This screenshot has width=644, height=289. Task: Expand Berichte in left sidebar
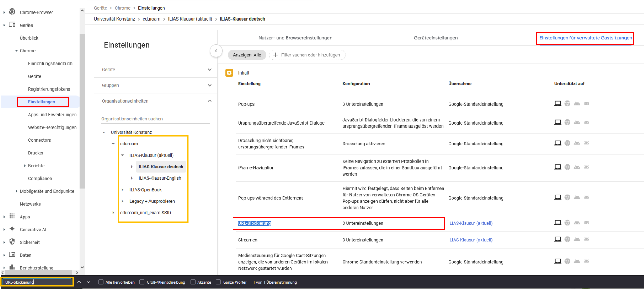click(x=25, y=166)
